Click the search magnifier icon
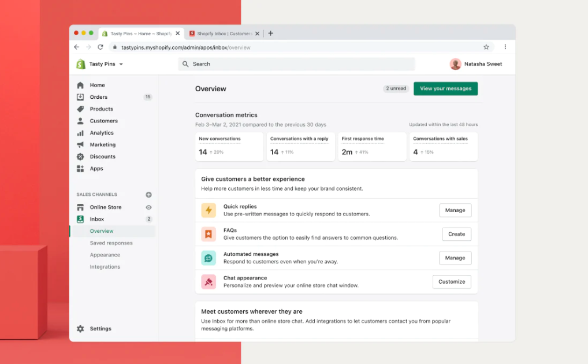The width and height of the screenshot is (588, 364). coord(185,64)
